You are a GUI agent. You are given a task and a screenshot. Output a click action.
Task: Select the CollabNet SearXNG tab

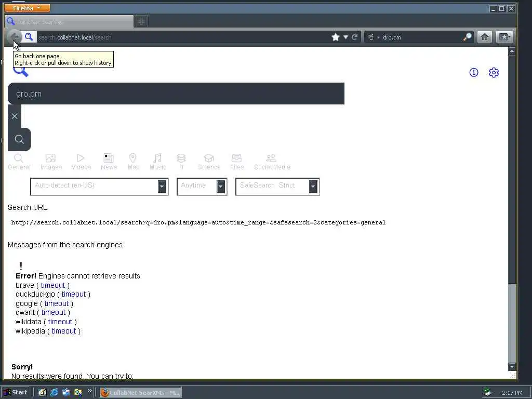pos(69,22)
